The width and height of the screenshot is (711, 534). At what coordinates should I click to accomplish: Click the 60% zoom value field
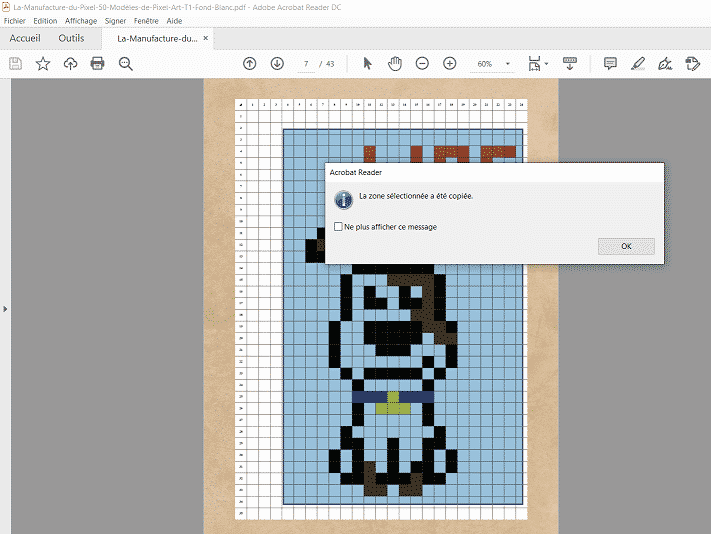point(485,64)
